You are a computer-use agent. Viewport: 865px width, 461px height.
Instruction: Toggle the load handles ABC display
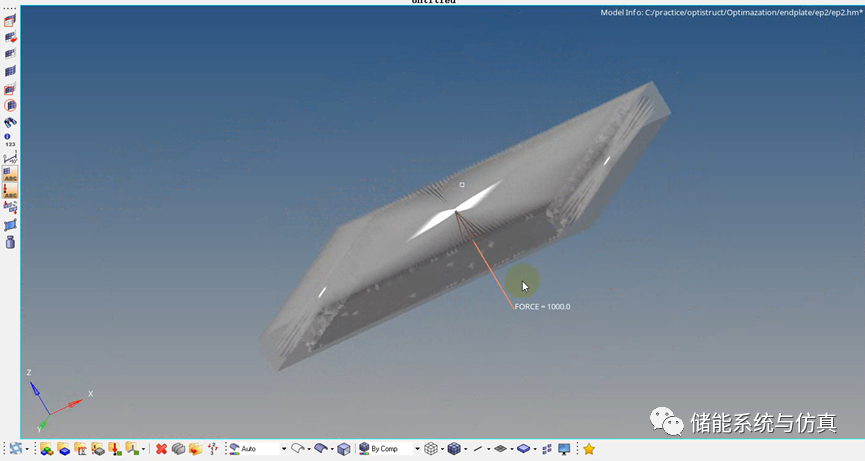(x=10, y=191)
